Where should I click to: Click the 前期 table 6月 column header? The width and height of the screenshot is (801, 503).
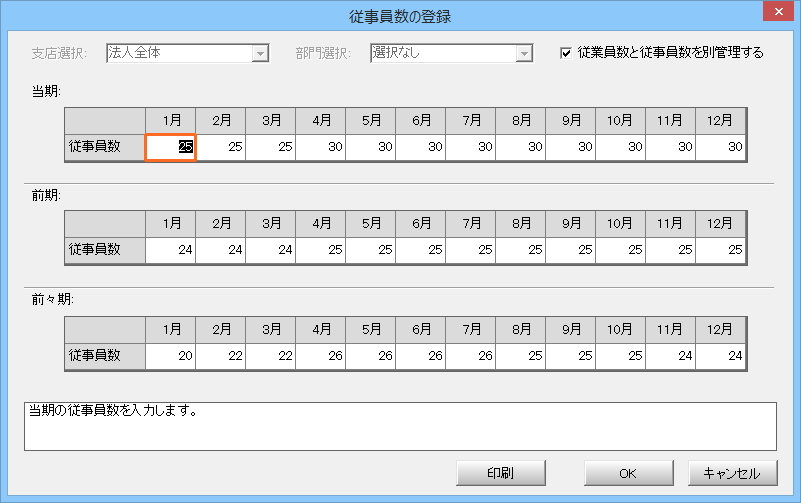(420, 224)
